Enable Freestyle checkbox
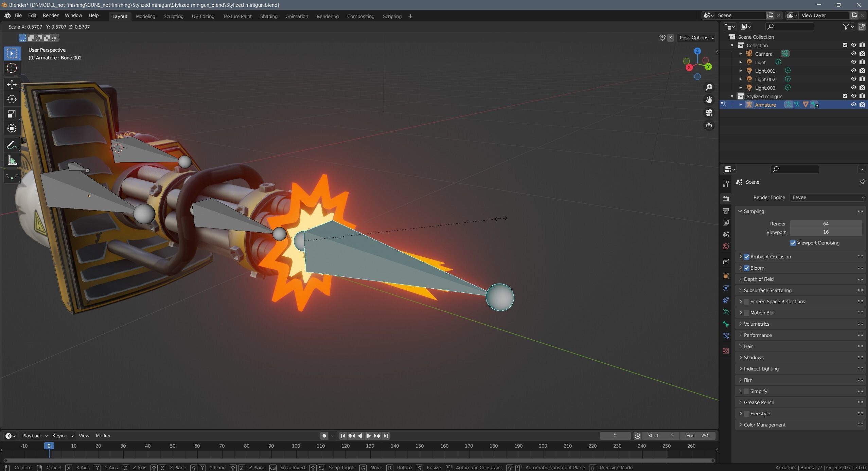 click(746, 414)
